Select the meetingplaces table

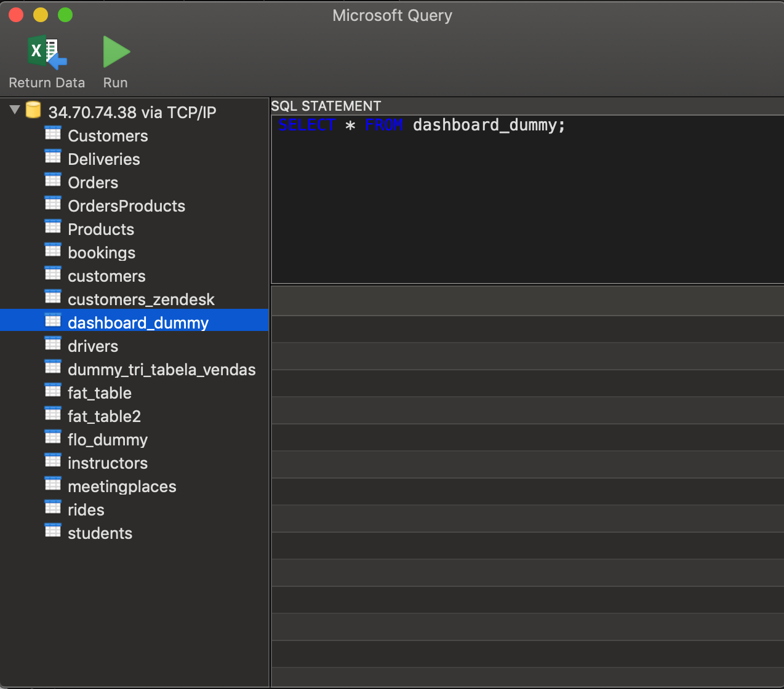click(122, 486)
